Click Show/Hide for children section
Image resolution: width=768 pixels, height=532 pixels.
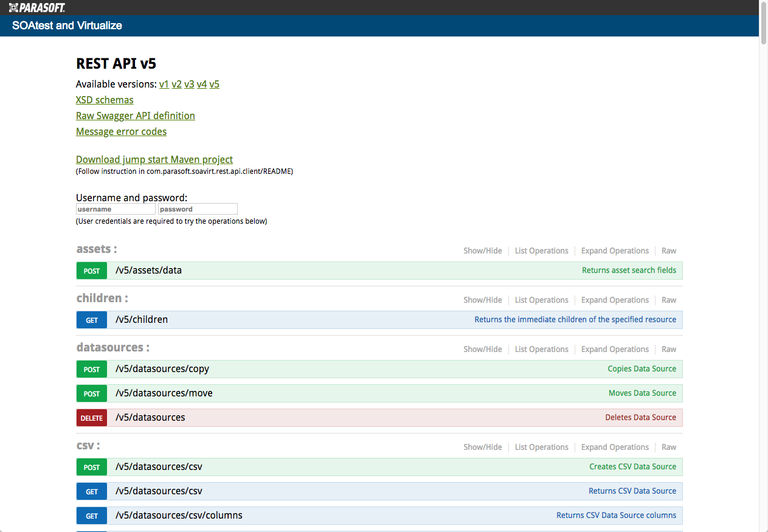(x=483, y=300)
